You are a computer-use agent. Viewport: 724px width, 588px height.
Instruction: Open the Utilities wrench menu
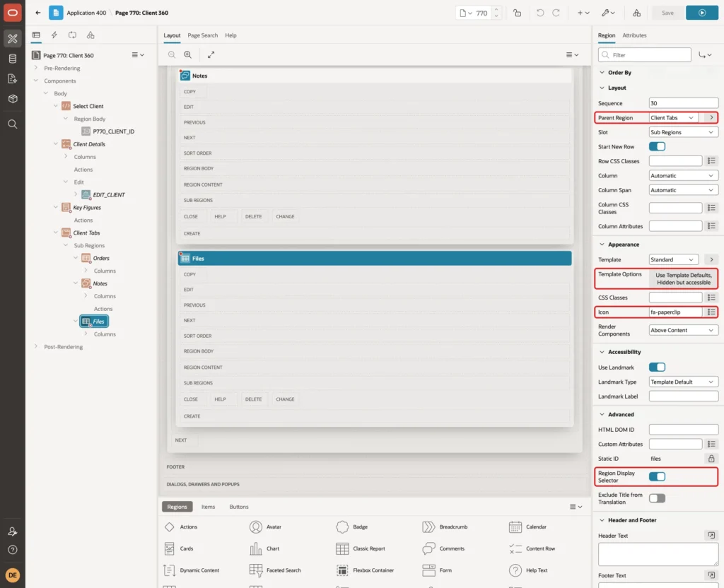(607, 13)
